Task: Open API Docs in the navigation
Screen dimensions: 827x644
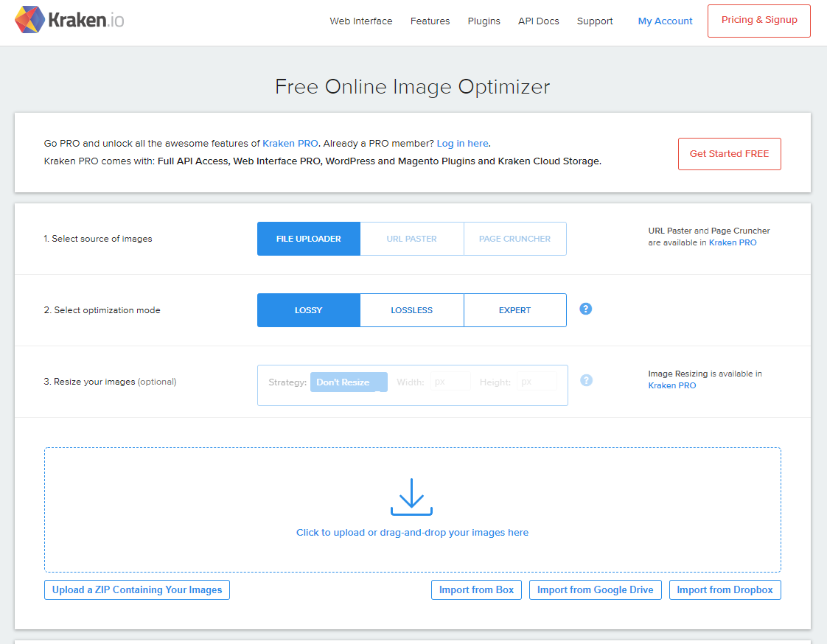Action: tap(538, 21)
